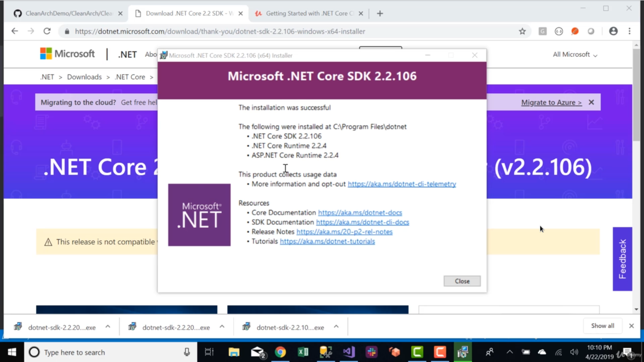Open the orange Camtasia taskbar icon
Image resolution: width=644 pixels, height=362 pixels.
[x=440, y=352]
